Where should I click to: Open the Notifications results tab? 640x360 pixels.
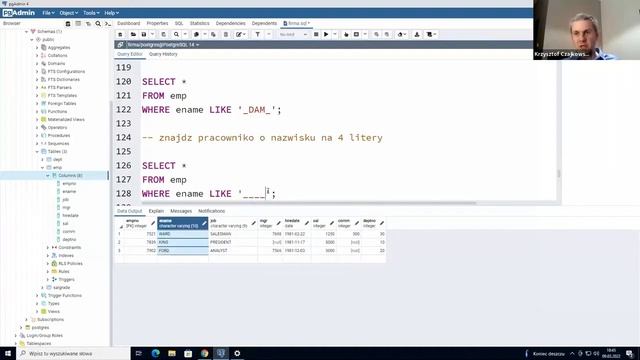[x=211, y=211]
